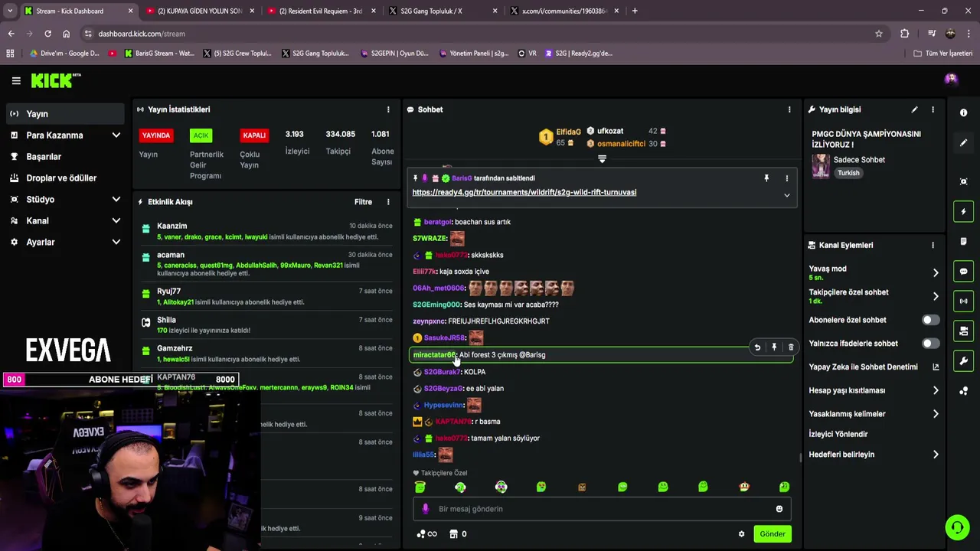Toggle Yalnızca ifadelerle sohbet switch

point(929,344)
